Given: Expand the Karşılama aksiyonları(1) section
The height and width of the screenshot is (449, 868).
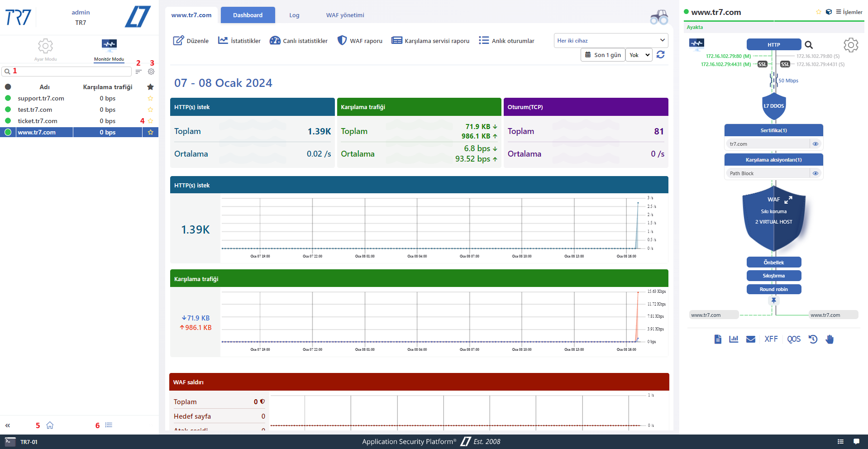Looking at the screenshot, I should click(x=774, y=160).
